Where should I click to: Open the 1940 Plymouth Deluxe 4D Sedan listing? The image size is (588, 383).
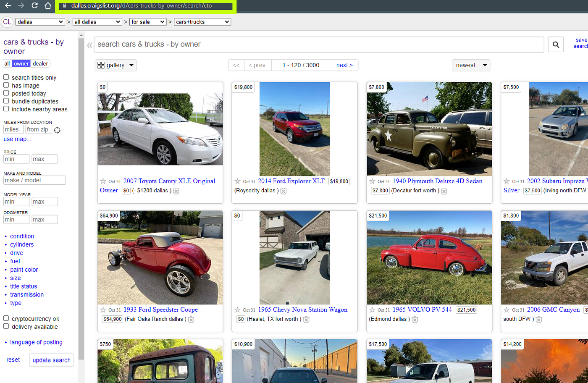pos(437,181)
